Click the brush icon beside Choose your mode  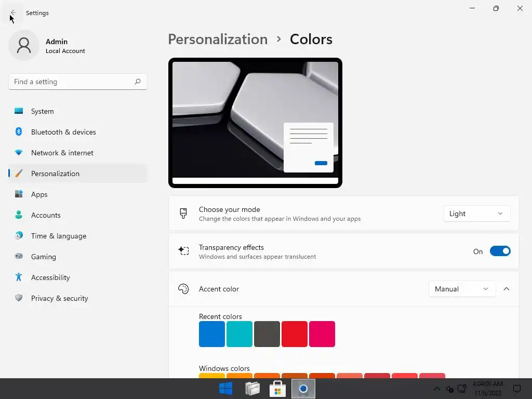pos(183,214)
